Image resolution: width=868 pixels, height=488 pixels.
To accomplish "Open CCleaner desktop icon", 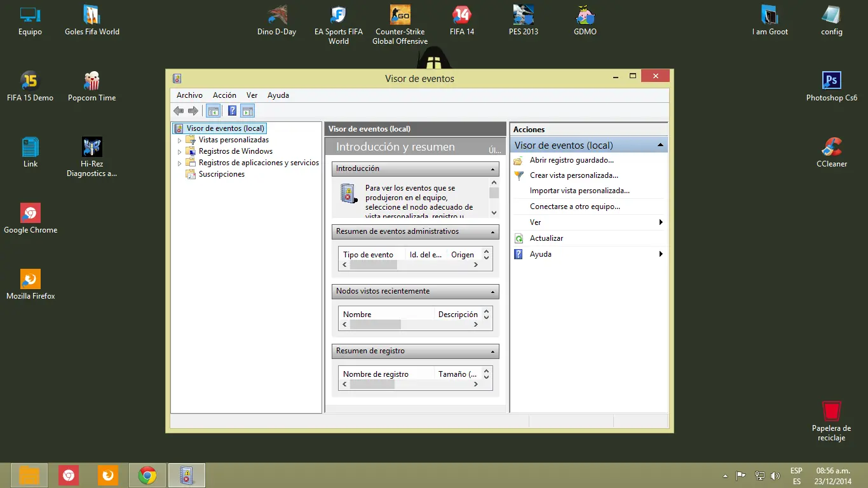I will pos(831,147).
